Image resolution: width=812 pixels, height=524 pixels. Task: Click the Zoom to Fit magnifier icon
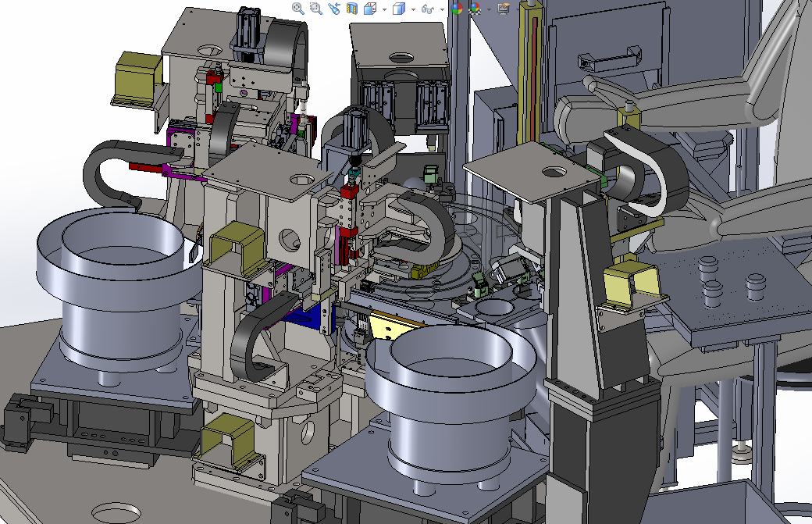point(297,9)
